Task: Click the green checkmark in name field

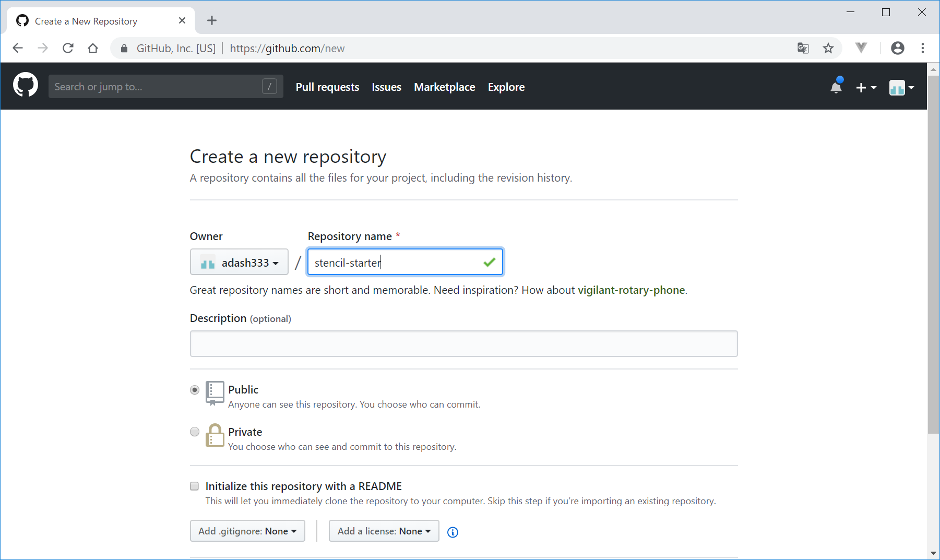Action: coord(489,262)
